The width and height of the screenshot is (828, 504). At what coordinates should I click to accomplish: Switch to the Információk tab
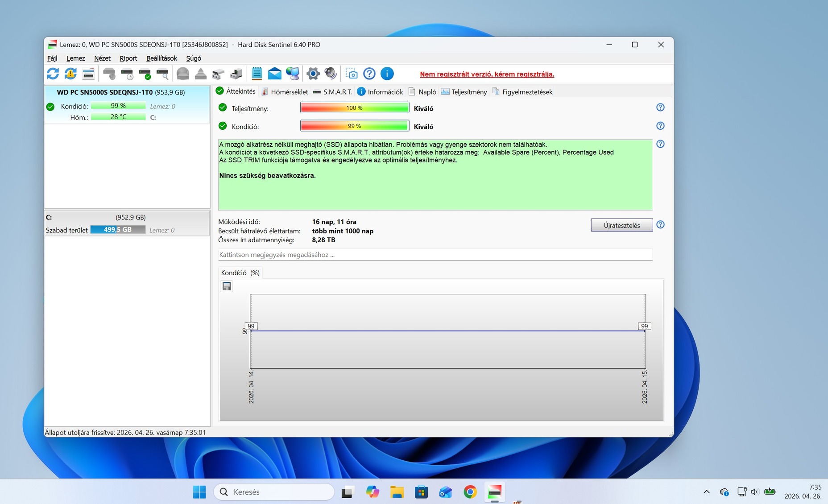(380, 92)
